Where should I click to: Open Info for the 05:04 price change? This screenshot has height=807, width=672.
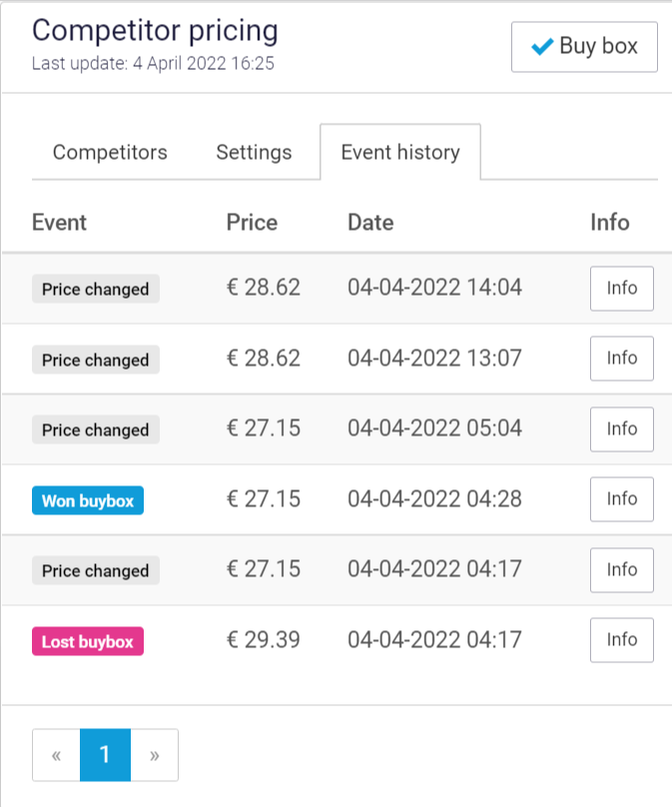pyautogui.click(x=621, y=429)
